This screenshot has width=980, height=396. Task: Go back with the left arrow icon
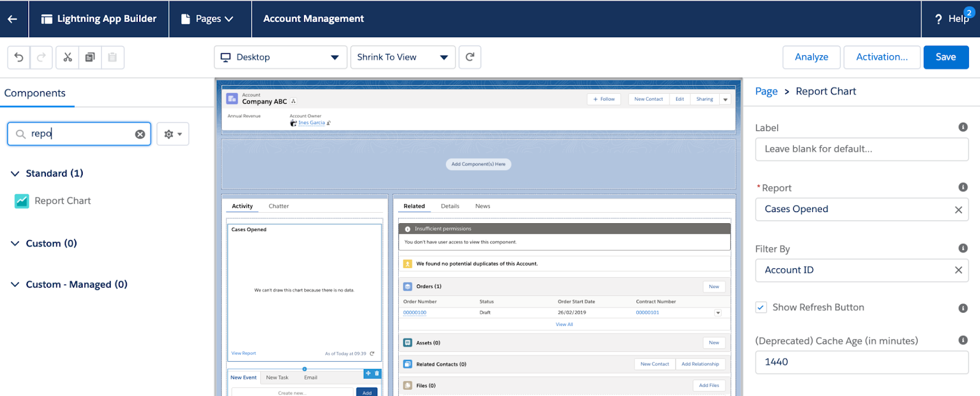12,19
